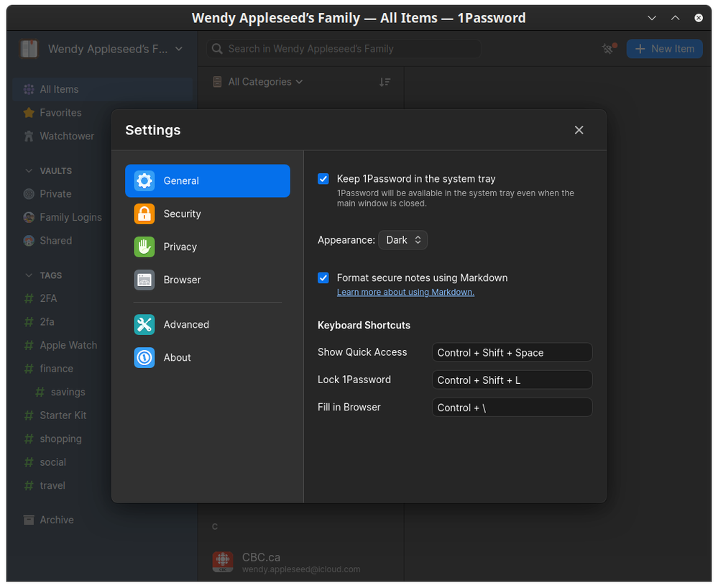Follow the Learn more about using Markdown link
718x588 pixels.
(405, 293)
